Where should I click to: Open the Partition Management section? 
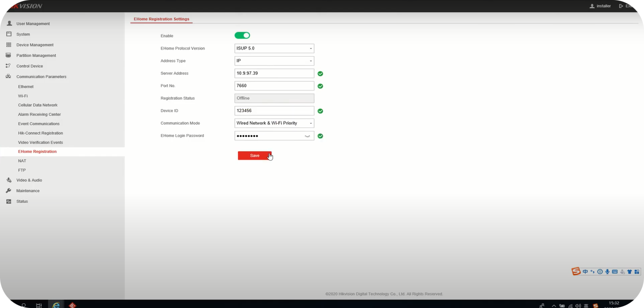(35, 55)
